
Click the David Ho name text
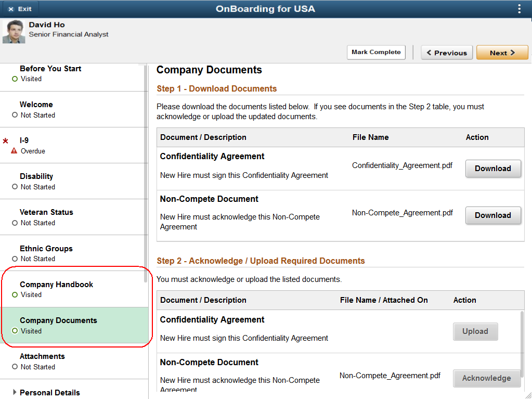tap(47, 25)
